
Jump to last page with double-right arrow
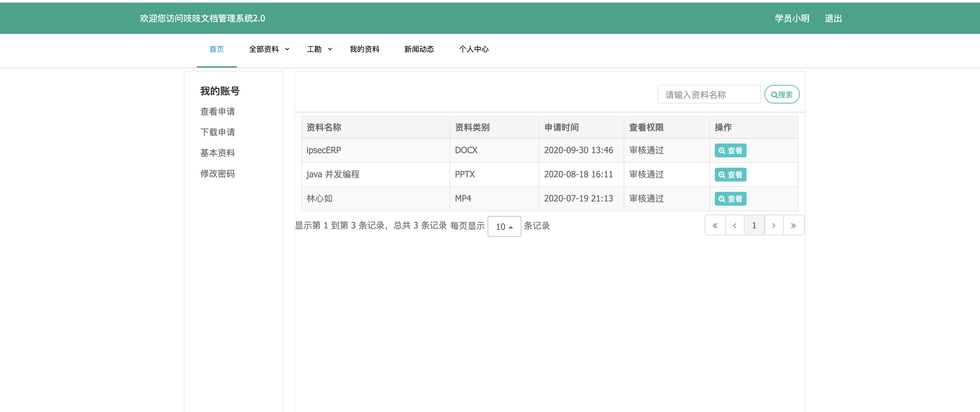pyautogui.click(x=793, y=225)
